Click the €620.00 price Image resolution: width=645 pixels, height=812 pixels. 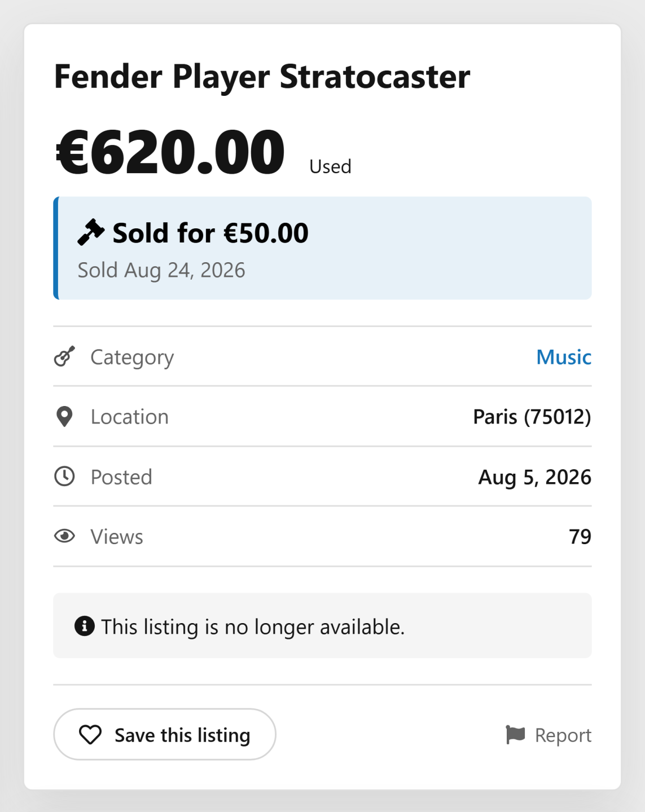point(170,152)
